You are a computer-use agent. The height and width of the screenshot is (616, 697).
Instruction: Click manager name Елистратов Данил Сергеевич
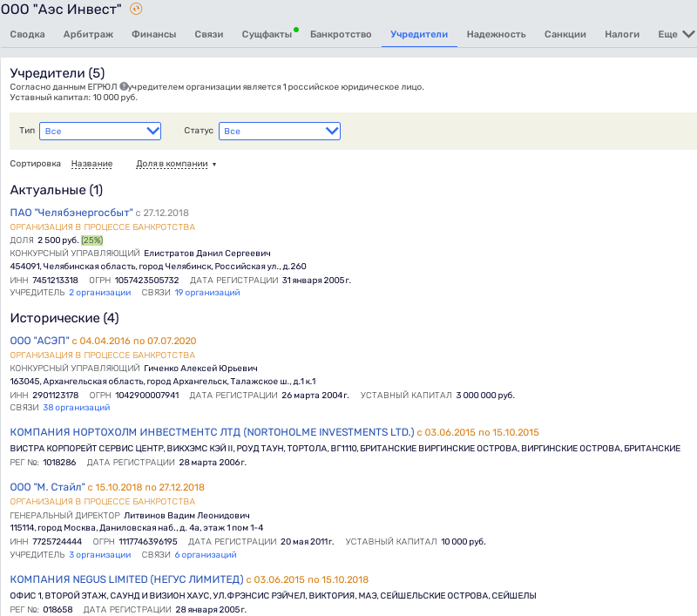[x=207, y=254]
